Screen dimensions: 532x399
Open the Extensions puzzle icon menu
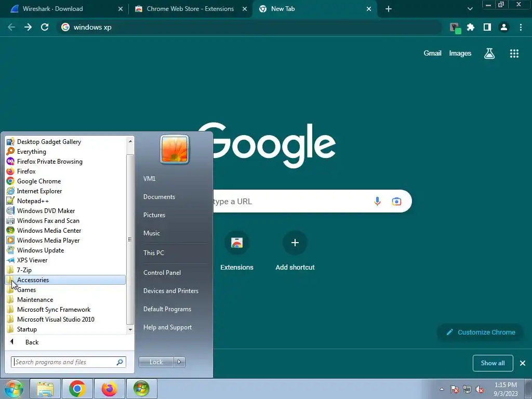pos(471,27)
